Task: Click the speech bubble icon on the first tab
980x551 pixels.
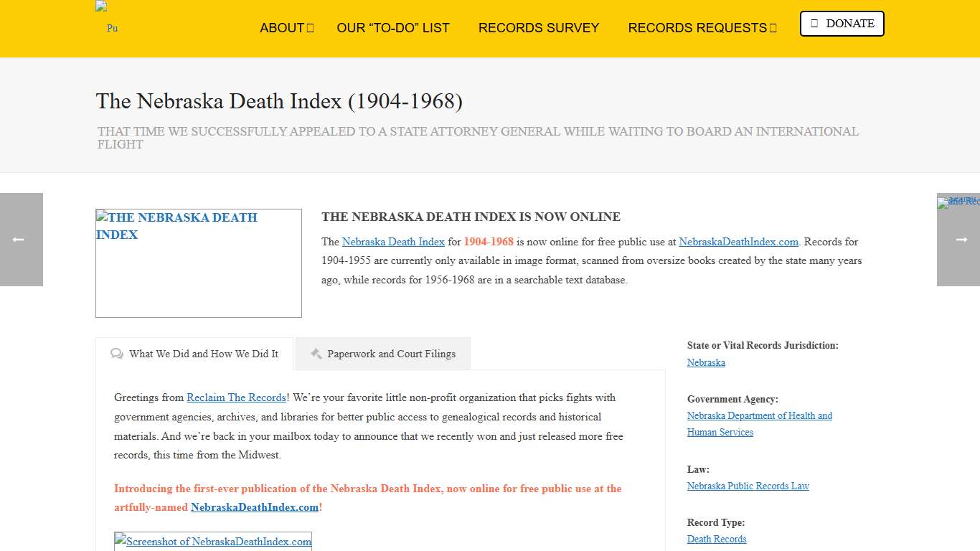Action: tap(117, 354)
